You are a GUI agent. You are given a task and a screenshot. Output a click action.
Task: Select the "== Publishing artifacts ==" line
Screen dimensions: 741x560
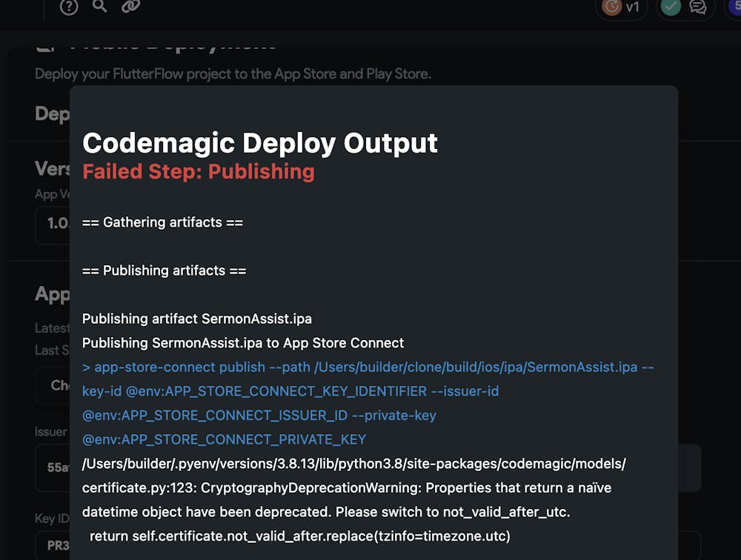point(164,270)
